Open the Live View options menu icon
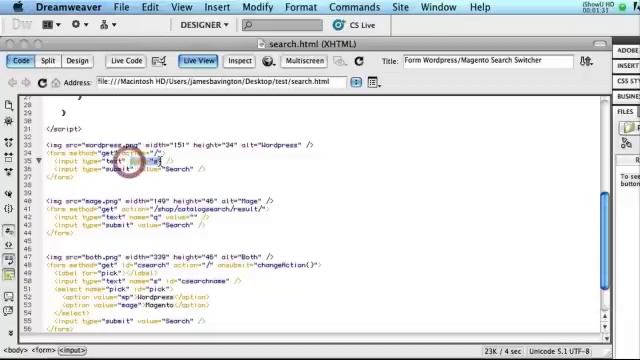Image resolution: width=640 pixels, height=360 pixels. [x=373, y=82]
